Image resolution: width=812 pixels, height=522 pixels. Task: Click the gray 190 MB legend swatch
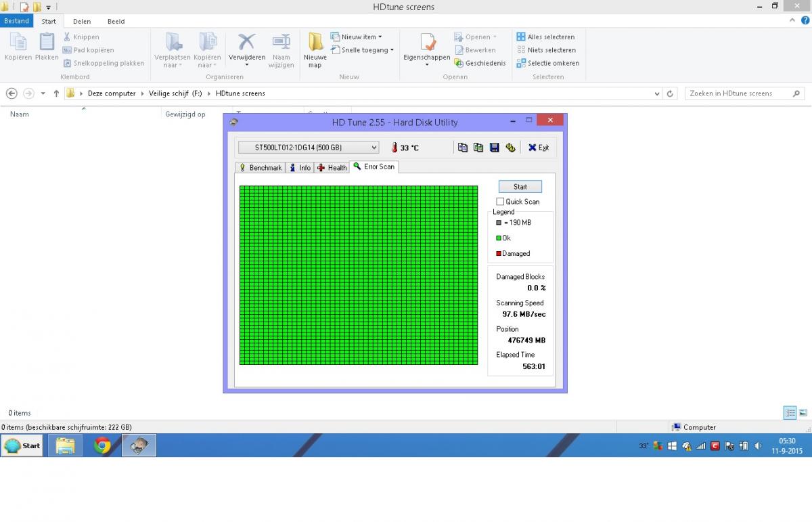499,223
